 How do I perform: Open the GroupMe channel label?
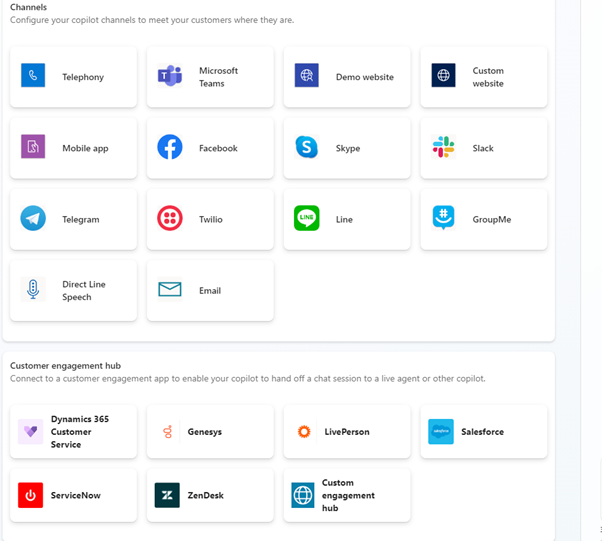492,219
